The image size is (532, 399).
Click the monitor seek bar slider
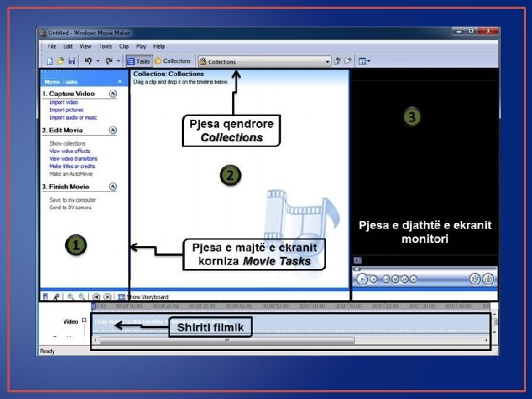(356, 269)
